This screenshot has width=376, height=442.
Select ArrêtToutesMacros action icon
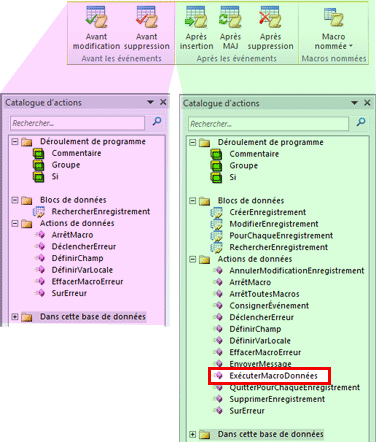[218, 294]
